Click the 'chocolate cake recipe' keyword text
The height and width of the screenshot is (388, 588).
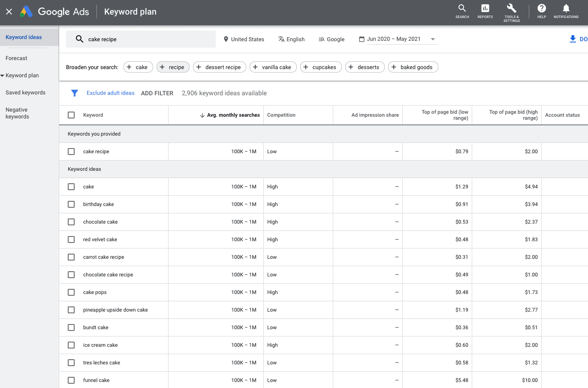108,275
